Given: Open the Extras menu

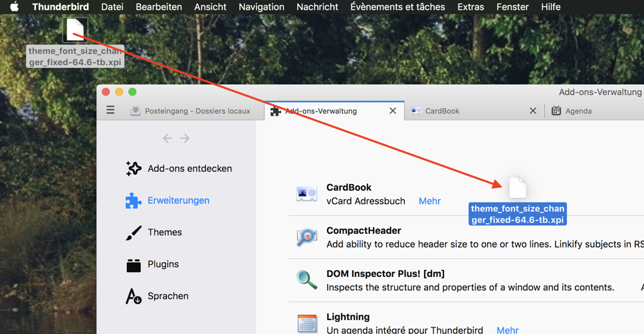Looking at the screenshot, I should pos(471,7).
